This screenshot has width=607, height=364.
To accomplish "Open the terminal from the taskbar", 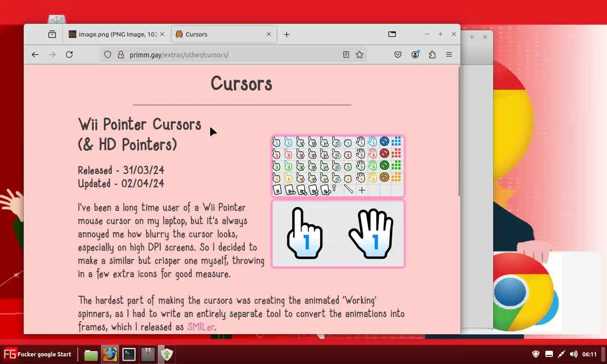I will pos(129,355).
